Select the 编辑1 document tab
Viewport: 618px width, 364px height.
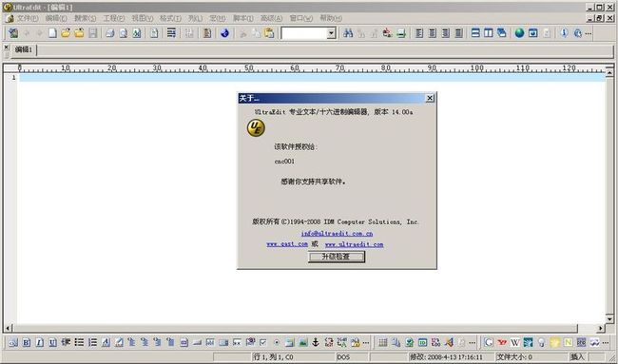pos(23,49)
